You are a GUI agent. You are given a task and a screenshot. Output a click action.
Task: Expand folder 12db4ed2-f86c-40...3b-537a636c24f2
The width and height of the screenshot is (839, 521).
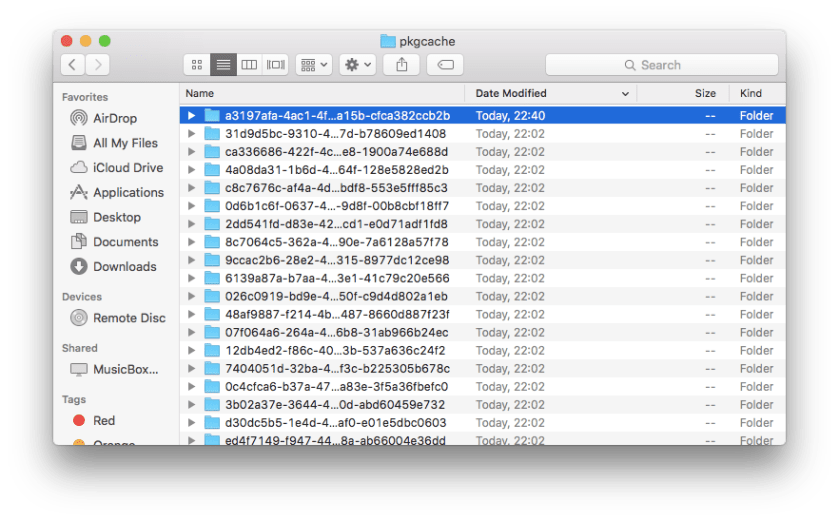coord(192,351)
